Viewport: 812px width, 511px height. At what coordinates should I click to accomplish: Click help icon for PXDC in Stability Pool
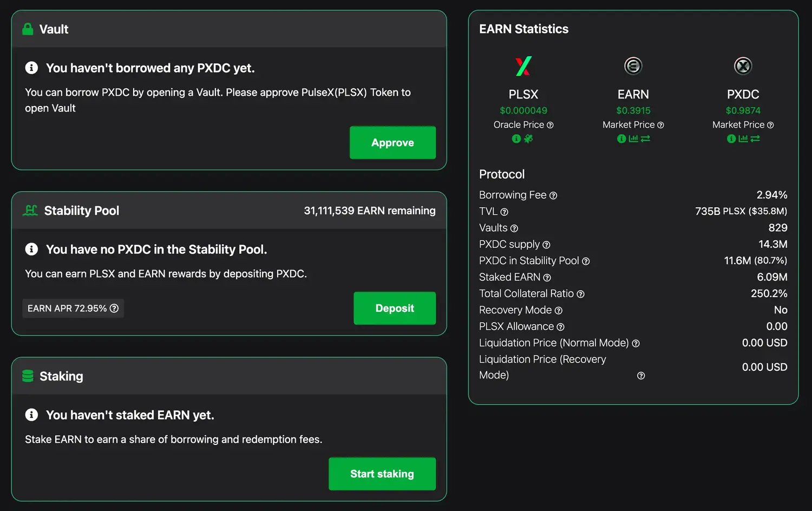(586, 261)
